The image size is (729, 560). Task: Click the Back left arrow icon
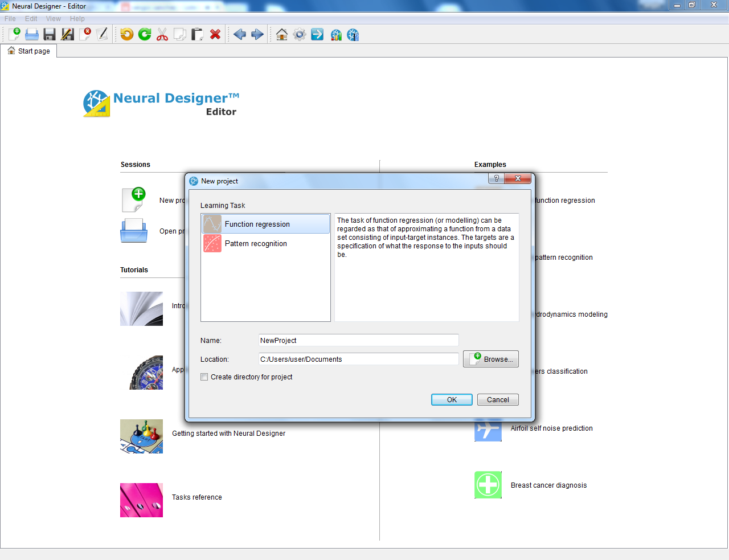pos(240,34)
